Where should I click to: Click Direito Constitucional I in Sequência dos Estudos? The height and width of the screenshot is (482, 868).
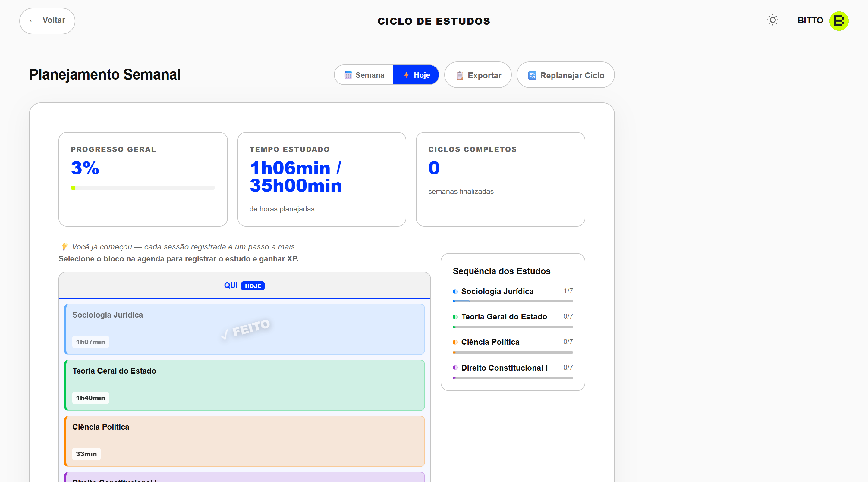click(505, 368)
